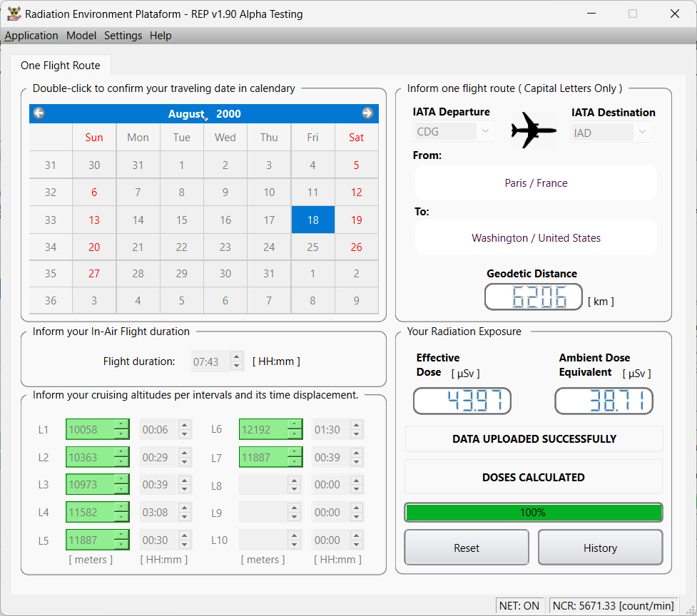Click the app icon in title bar
697x616 pixels.
pos(14,14)
